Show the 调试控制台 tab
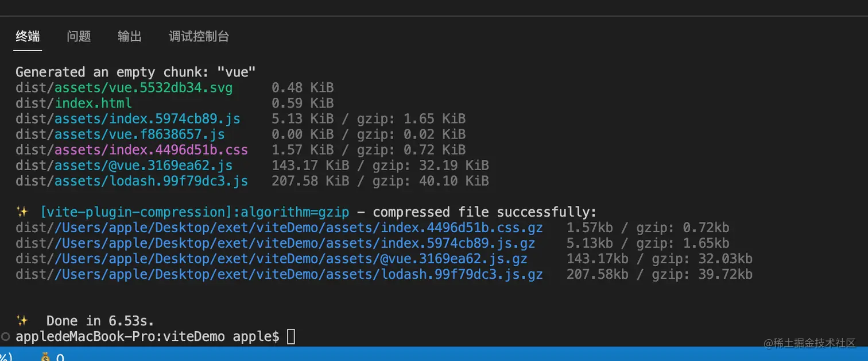This screenshot has height=361, width=868. [x=199, y=36]
